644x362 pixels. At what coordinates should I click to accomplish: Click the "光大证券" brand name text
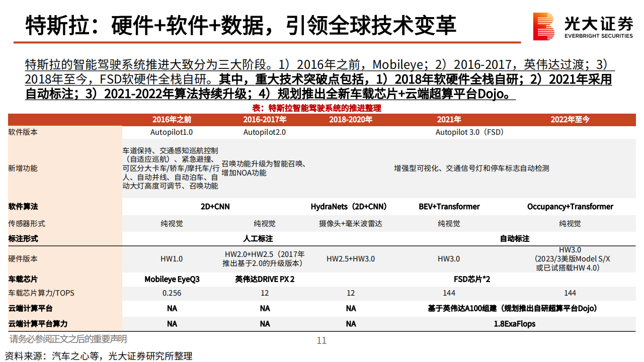pyautogui.click(x=599, y=23)
